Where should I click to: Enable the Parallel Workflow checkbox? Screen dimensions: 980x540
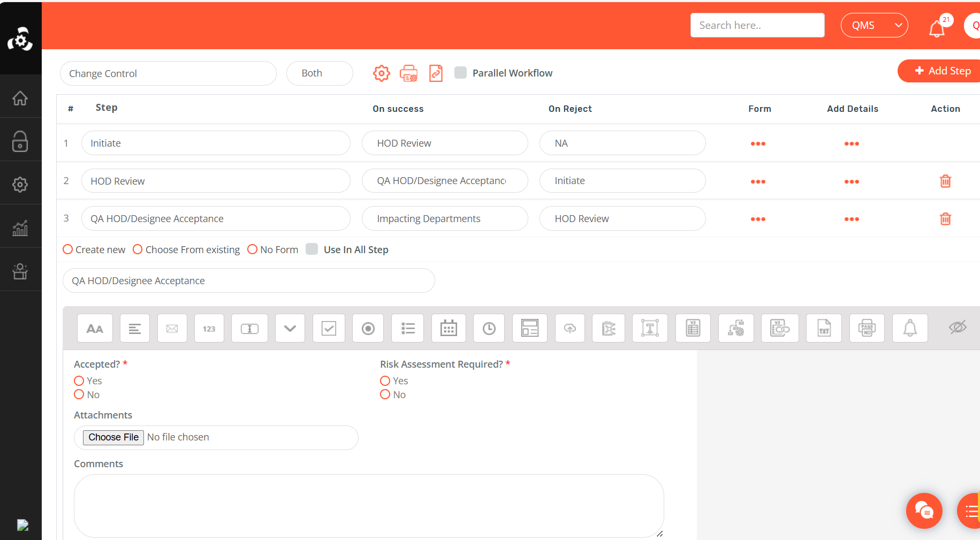click(x=461, y=72)
